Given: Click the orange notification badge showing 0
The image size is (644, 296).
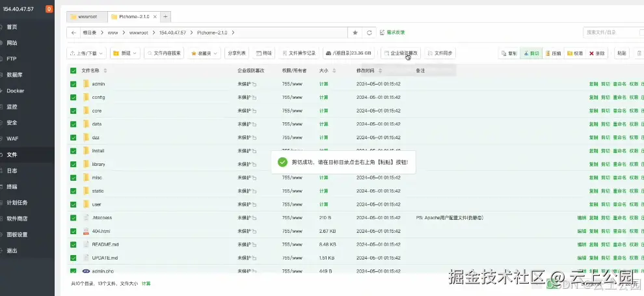Looking at the screenshot, I should click(49, 8).
